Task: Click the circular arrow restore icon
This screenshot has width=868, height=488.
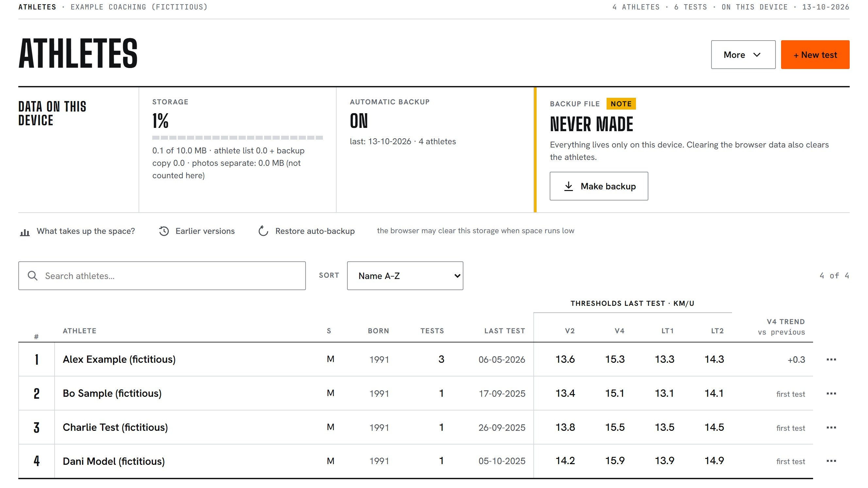Action: 263,231
